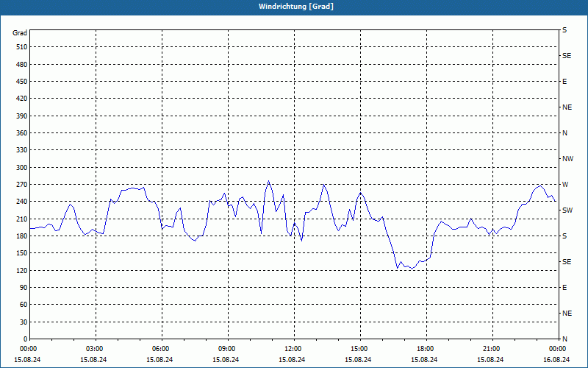Click the chart title "Windrichtung [Grad]"
This screenshot has height=368, width=588.
296,7
